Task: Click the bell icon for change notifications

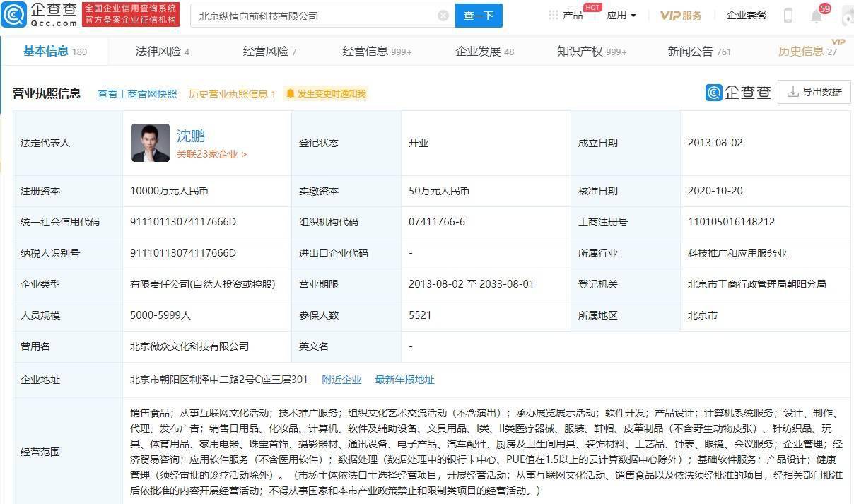Action: click(x=291, y=93)
